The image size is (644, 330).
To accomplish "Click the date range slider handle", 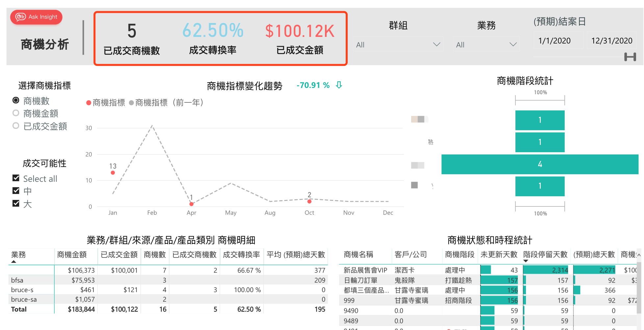I will pyautogui.click(x=630, y=57).
